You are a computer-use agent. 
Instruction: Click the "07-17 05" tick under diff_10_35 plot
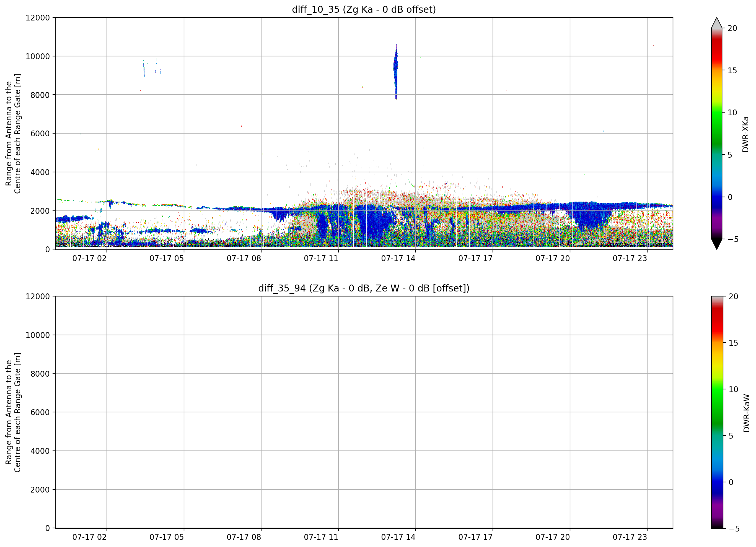tap(167, 258)
